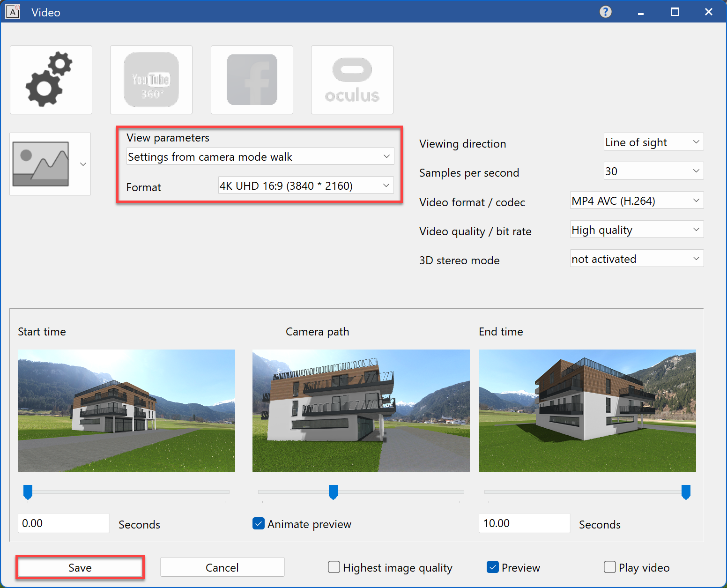
Task: Click the Start time preview thumbnail
Action: [126, 410]
